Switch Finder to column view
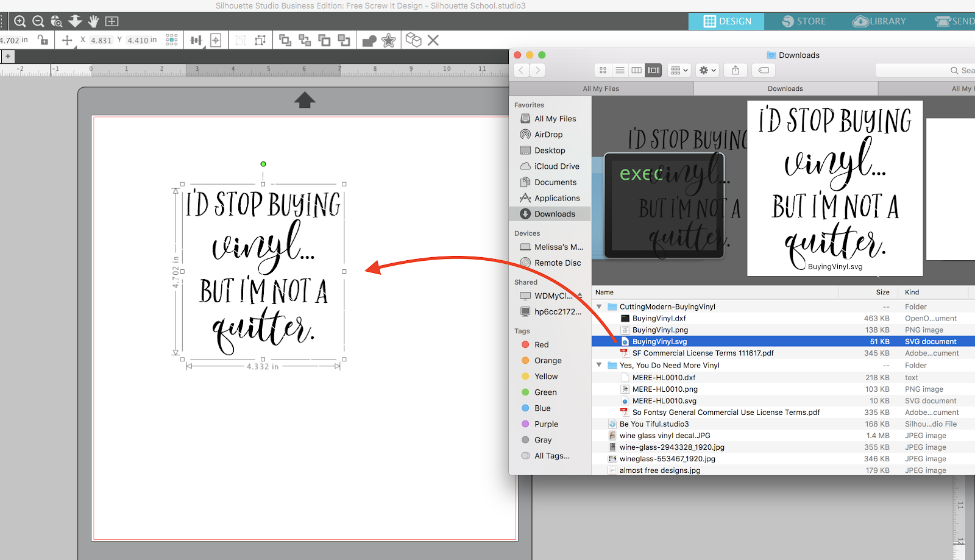 (x=636, y=71)
